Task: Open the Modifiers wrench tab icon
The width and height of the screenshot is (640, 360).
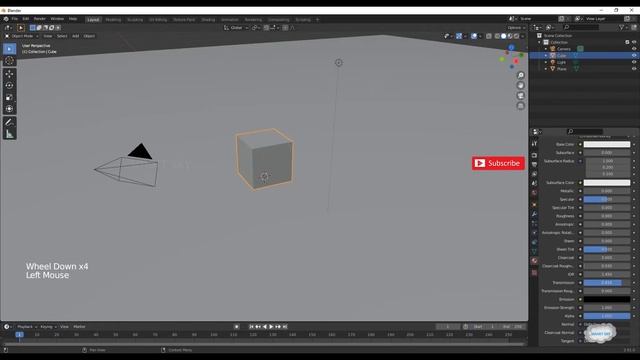Action: coord(534,214)
